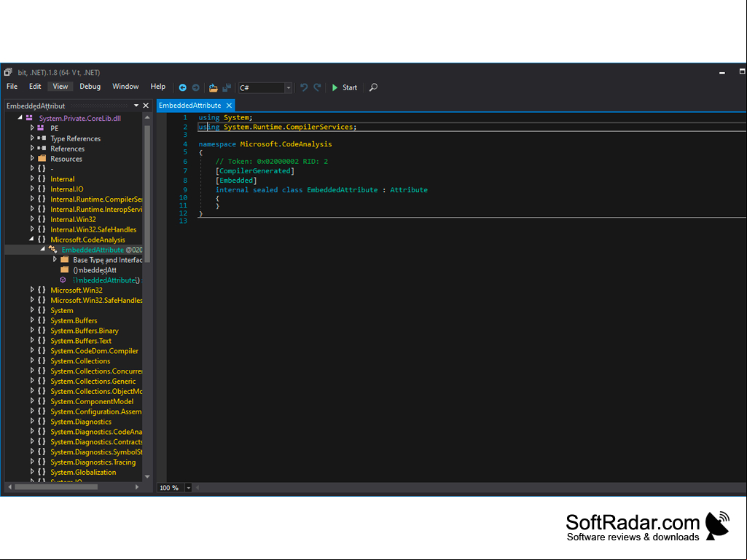Click the tree horizontal scrollbar thumb

(x=56, y=487)
